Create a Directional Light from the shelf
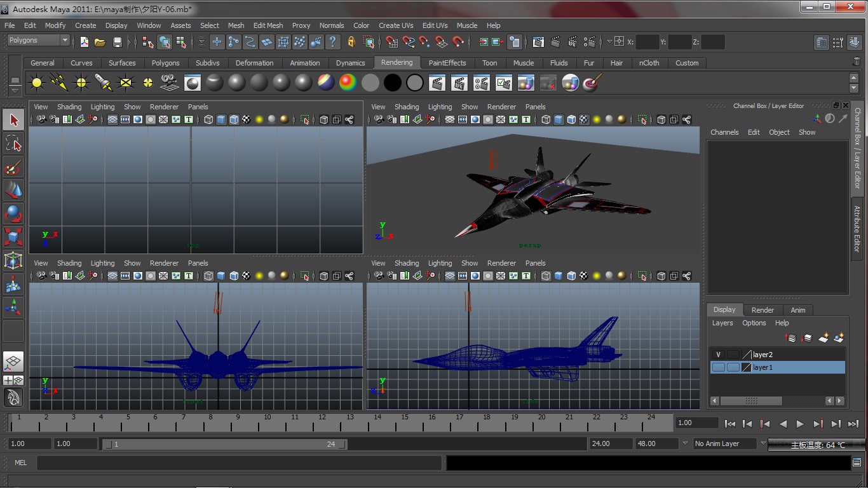 [x=58, y=83]
